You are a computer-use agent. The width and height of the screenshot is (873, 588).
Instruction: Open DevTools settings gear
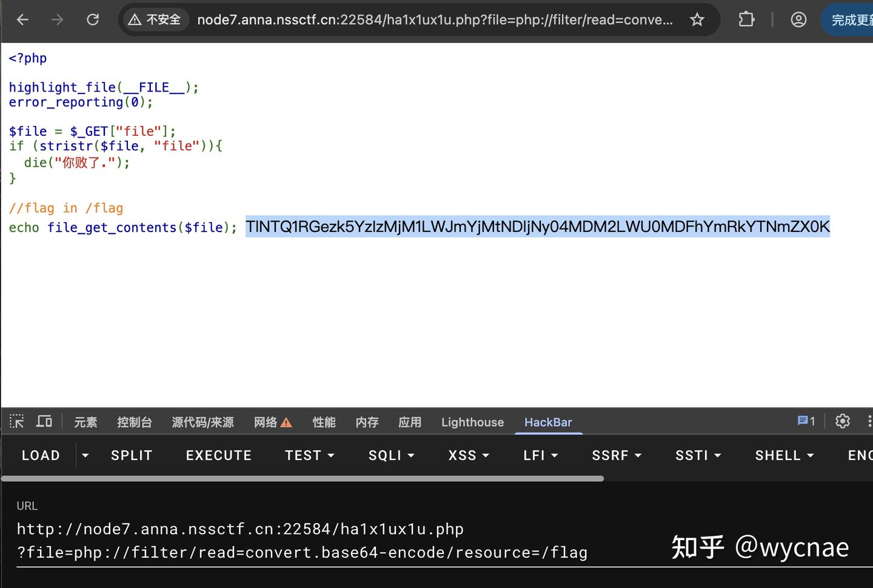pos(842,421)
